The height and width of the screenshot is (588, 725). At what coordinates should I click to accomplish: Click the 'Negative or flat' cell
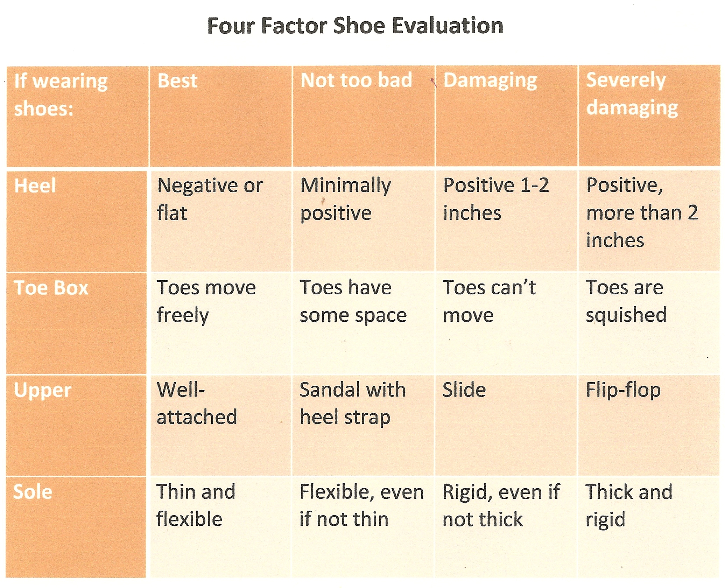point(210,199)
